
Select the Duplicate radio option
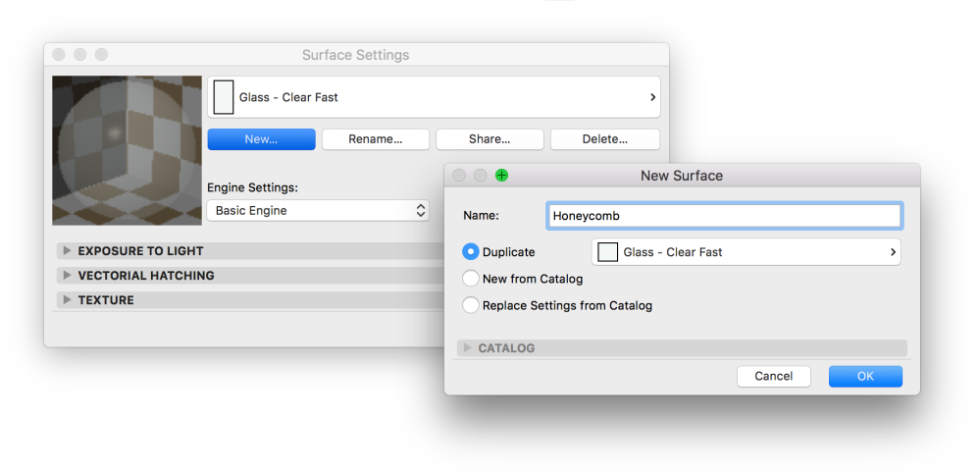pos(471,252)
